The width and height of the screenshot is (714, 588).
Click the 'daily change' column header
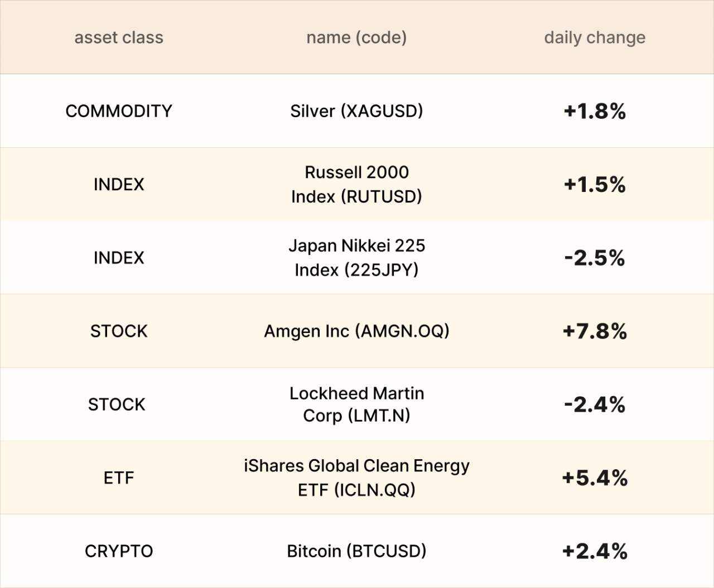595,37
